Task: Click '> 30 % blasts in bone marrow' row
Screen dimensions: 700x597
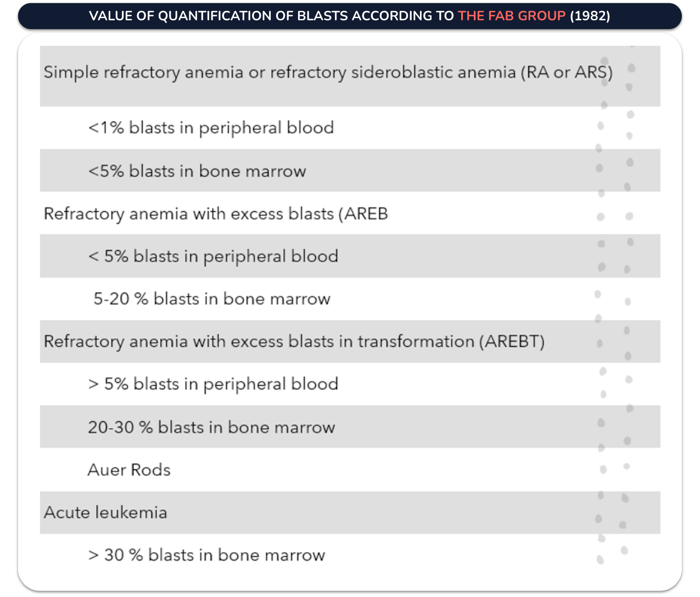Action: [x=350, y=555]
